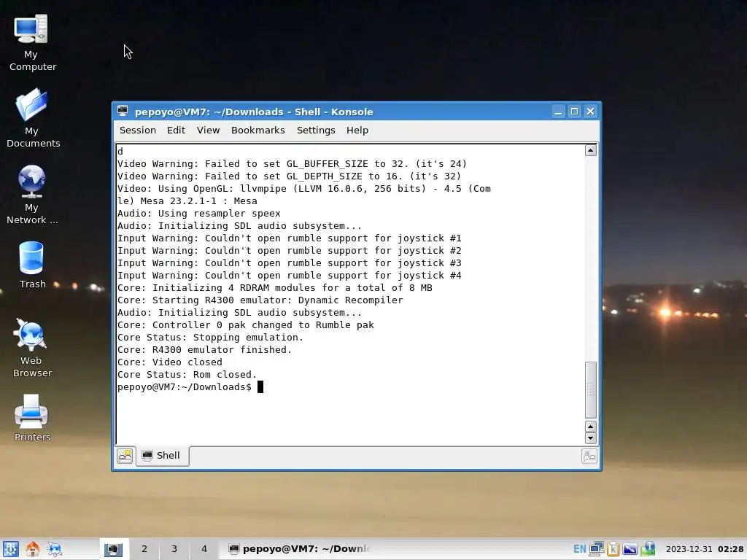Screen dimensions: 747x560
Task: Click the network monitor tray icon
Action: click(597, 549)
